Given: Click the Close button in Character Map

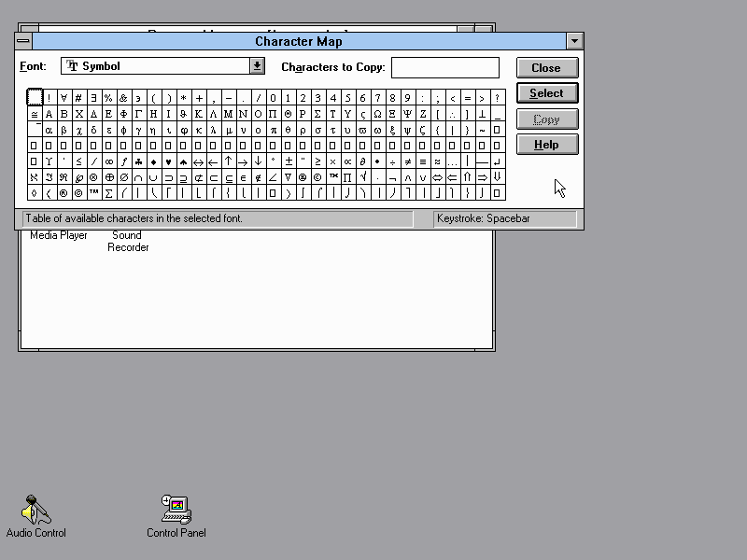Looking at the screenshot, I should pyautogui.click(x=546, y=68).
